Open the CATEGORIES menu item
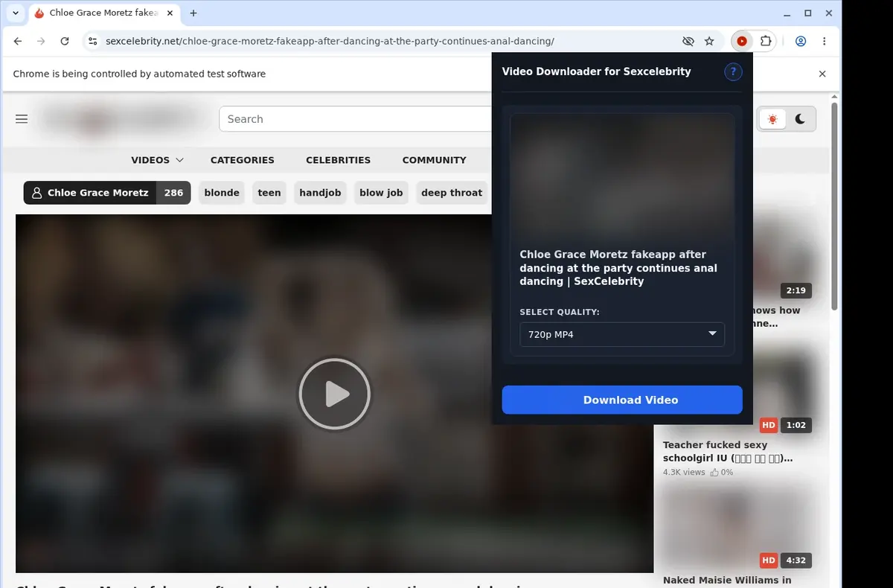 242,160
